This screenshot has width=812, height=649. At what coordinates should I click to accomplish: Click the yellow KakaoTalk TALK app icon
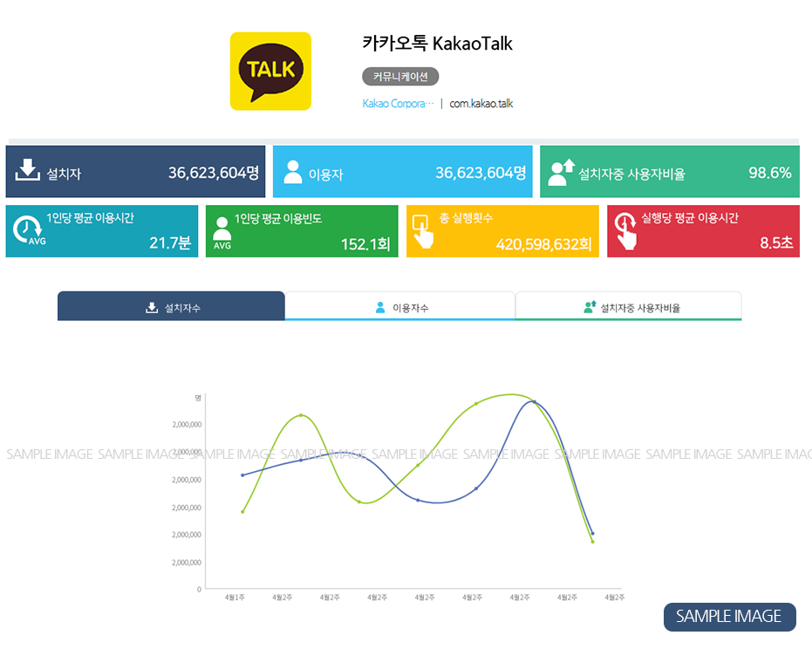[270, 71]
